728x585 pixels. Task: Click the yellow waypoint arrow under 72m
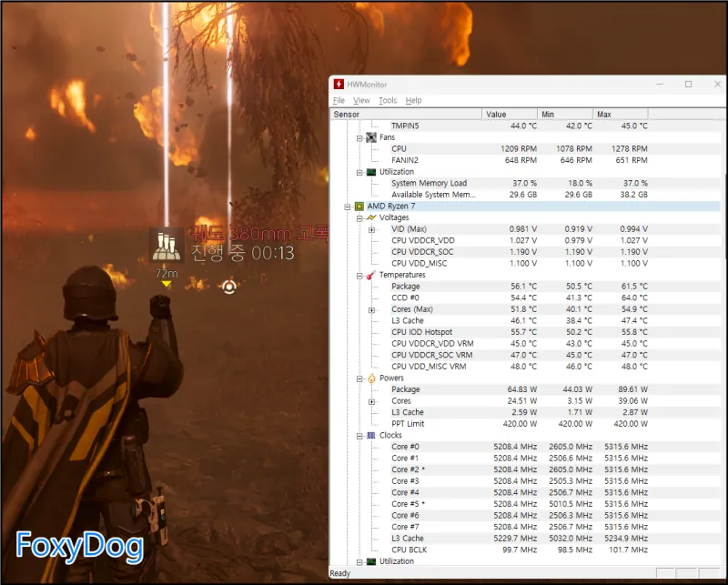[167, 284]
